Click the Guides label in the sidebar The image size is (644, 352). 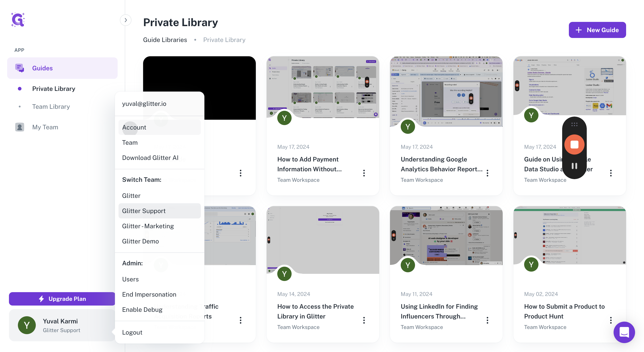pyautogui.click(x=42, y=68)
